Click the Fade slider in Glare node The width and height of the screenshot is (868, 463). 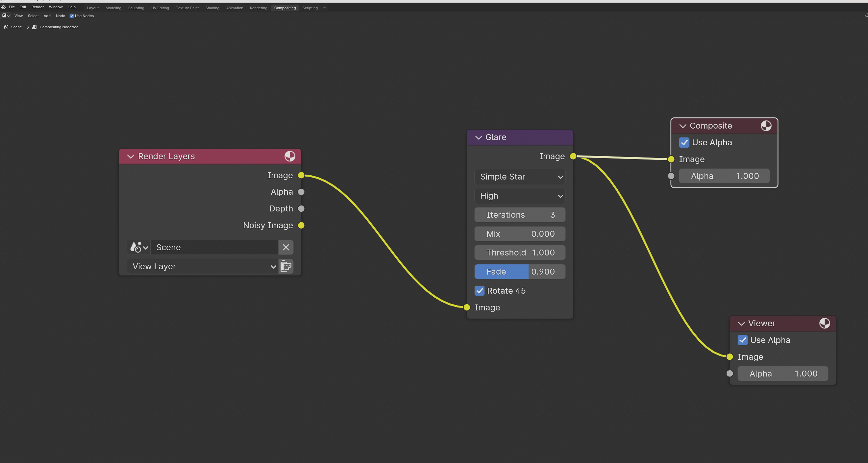coord(520,272)
